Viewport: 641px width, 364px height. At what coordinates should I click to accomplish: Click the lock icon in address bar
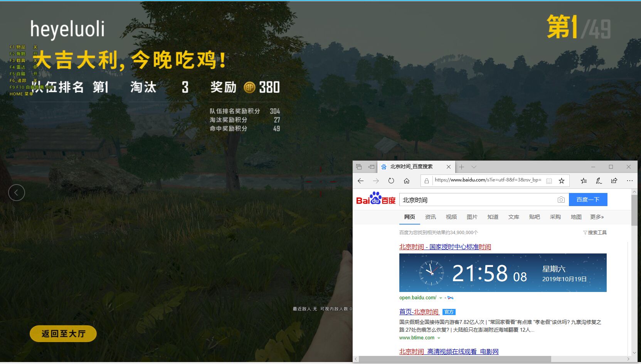click(427, 180)
